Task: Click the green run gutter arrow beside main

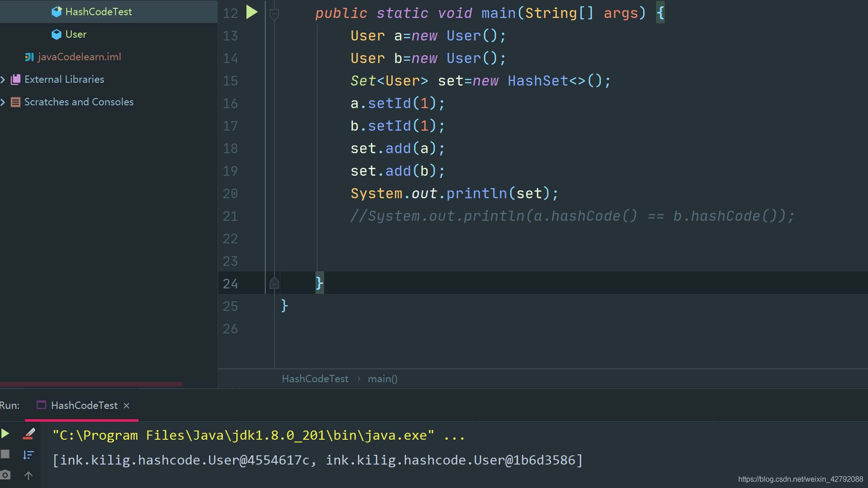Action: tap(251, 12)
